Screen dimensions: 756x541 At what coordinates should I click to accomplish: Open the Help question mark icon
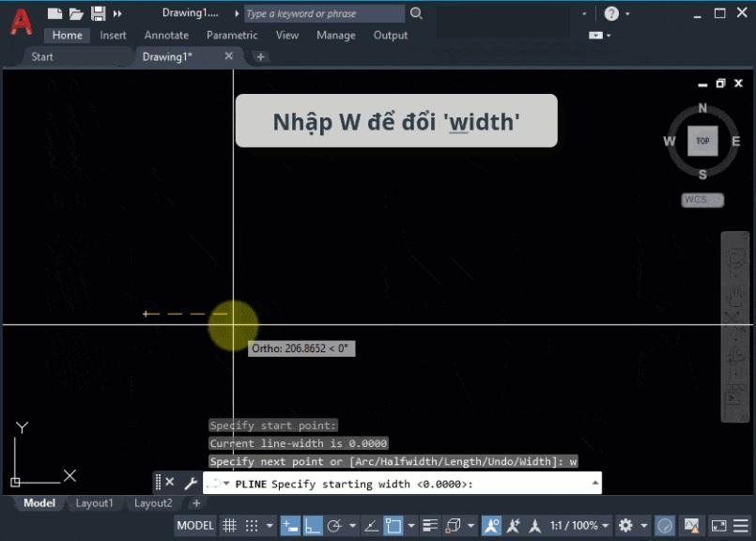click(x=611, y=13)
